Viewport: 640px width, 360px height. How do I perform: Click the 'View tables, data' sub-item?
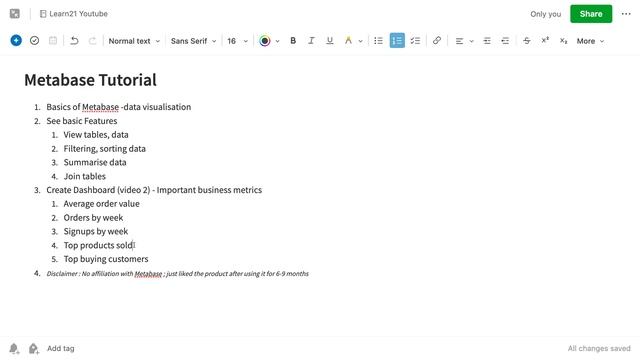pyautogui.click(x=96, y=135)
